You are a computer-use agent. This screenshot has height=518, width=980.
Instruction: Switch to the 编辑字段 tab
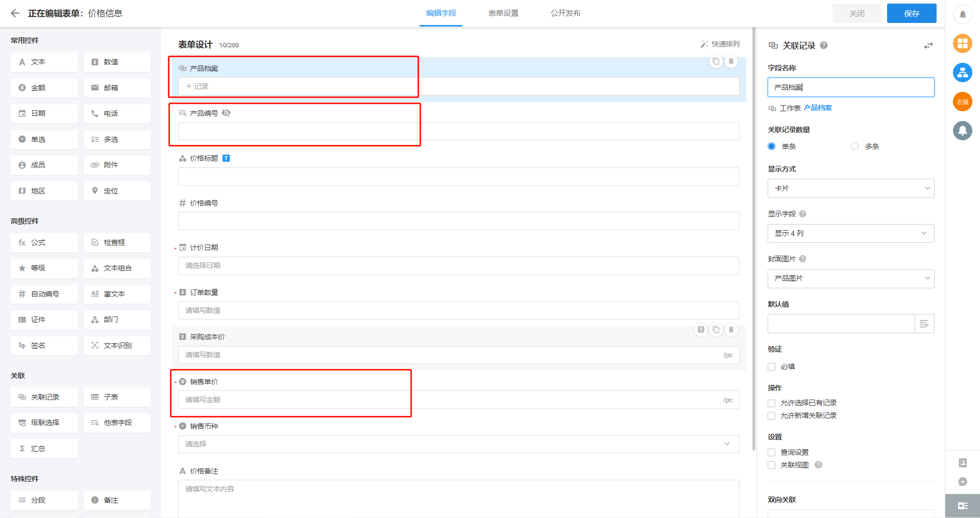(x=441, y=13)
